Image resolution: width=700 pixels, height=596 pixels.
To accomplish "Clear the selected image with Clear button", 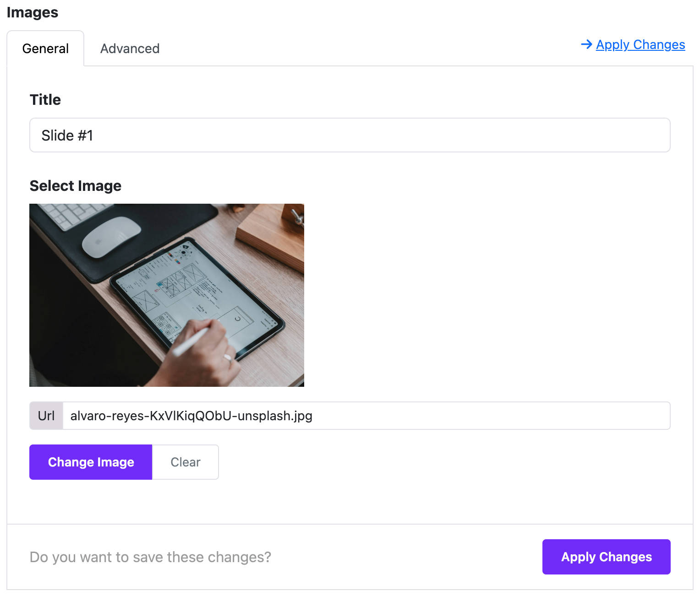I will pyautogui.click(x=186, y=462).
